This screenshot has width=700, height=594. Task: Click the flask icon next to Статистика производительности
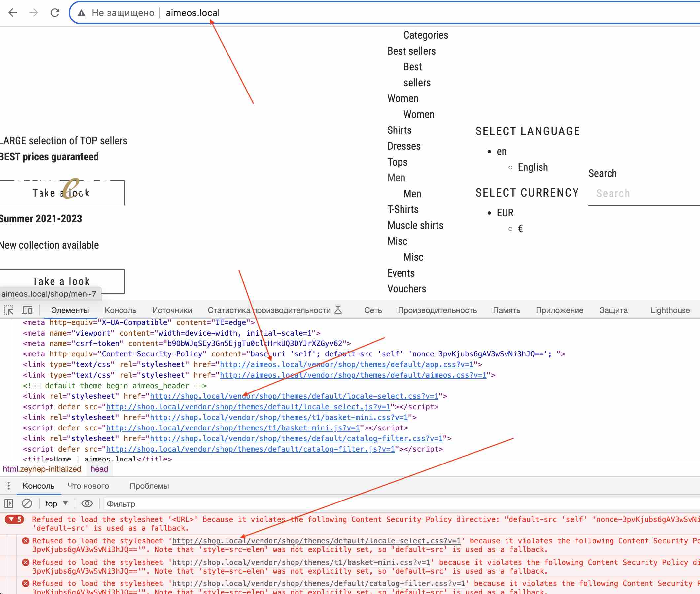click(338, 310)
